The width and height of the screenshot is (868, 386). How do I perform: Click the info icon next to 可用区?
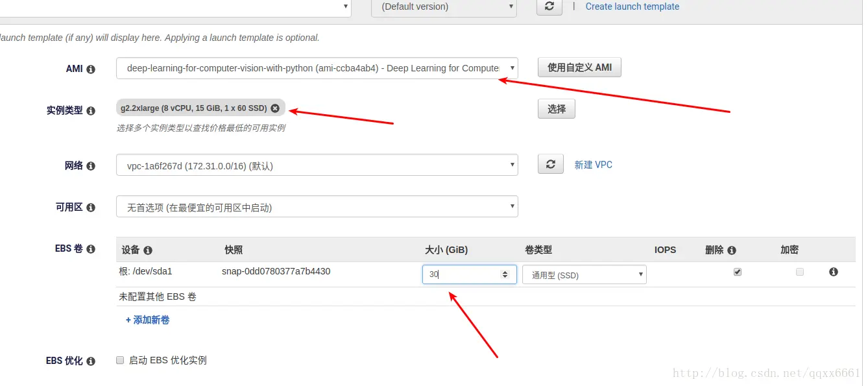tap(91, 208)
